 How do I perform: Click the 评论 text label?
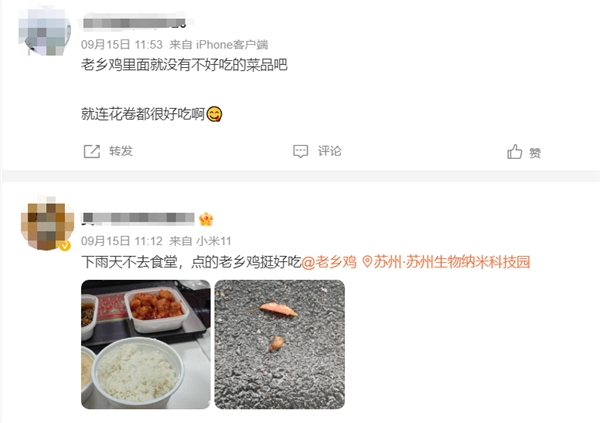pyautogui.click(x=329, y=151)
